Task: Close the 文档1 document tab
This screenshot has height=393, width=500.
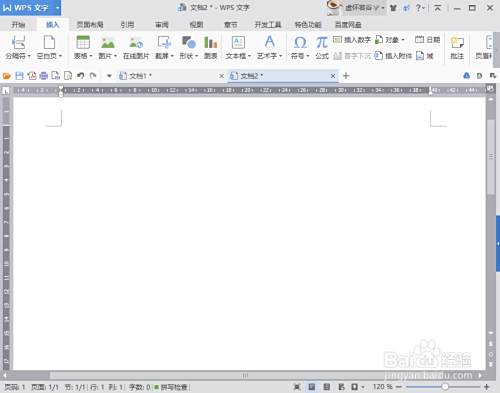Action: click(221, 76)
